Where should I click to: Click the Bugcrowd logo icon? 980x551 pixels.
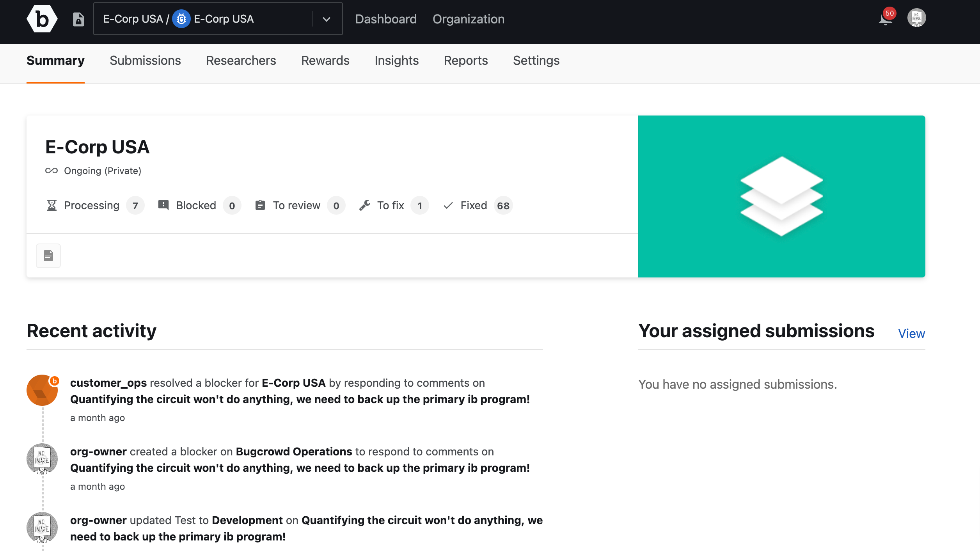coord(42,19)
